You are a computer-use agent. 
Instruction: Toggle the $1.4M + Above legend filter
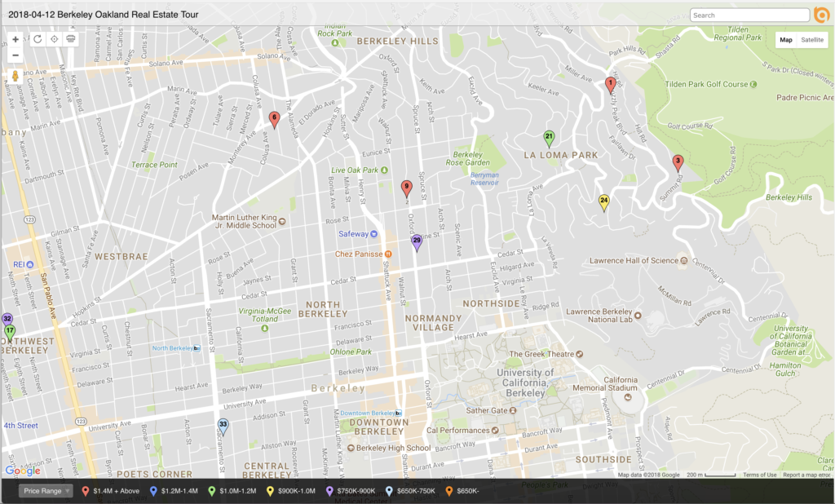click(x=111, y=491)
